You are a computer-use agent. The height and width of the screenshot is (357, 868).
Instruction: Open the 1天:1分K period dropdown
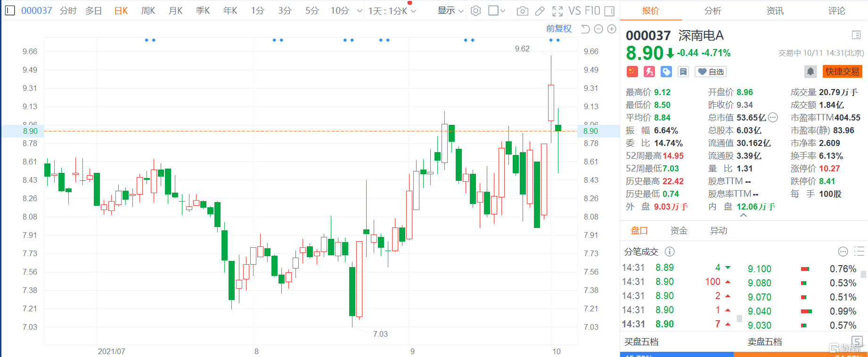coord(392,11)
